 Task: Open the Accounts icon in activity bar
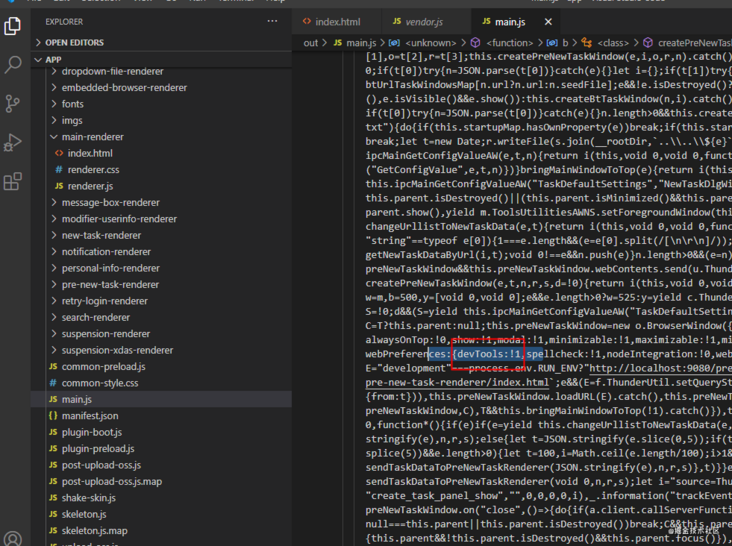pos(13,541)
